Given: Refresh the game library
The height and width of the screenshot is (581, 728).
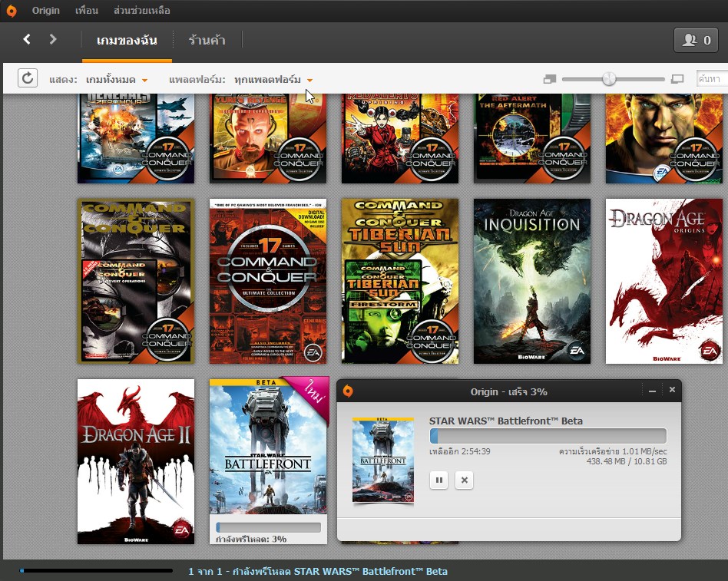Looking at the screenshot, I should [28, 78].
